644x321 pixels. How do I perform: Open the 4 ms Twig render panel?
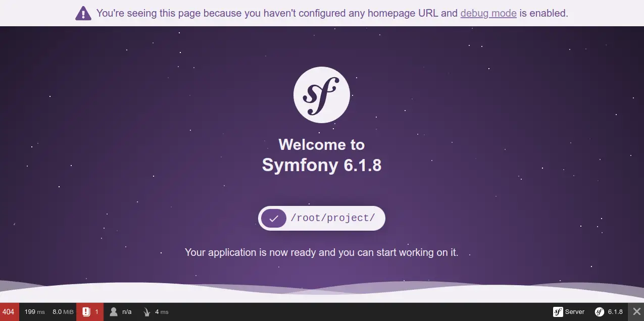click(162, 312)
